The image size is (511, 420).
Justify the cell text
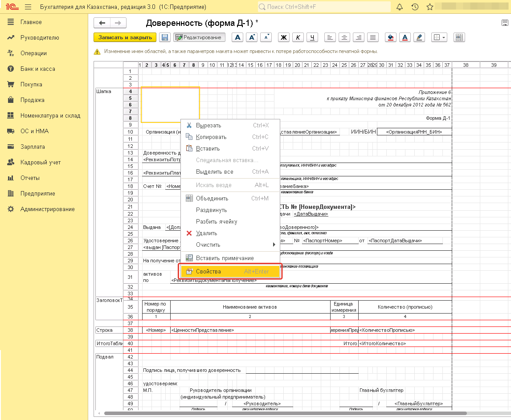(373, 37)
